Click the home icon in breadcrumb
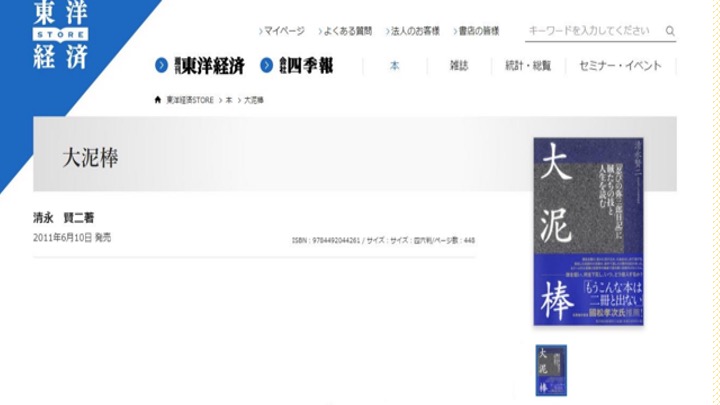This screenshot has height=405, width=720. click(158, 100)
